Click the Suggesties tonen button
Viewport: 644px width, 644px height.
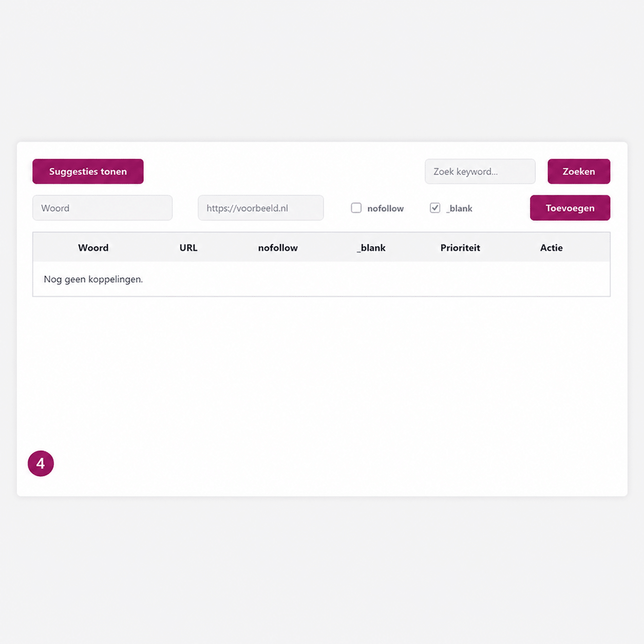click(88, 172)
